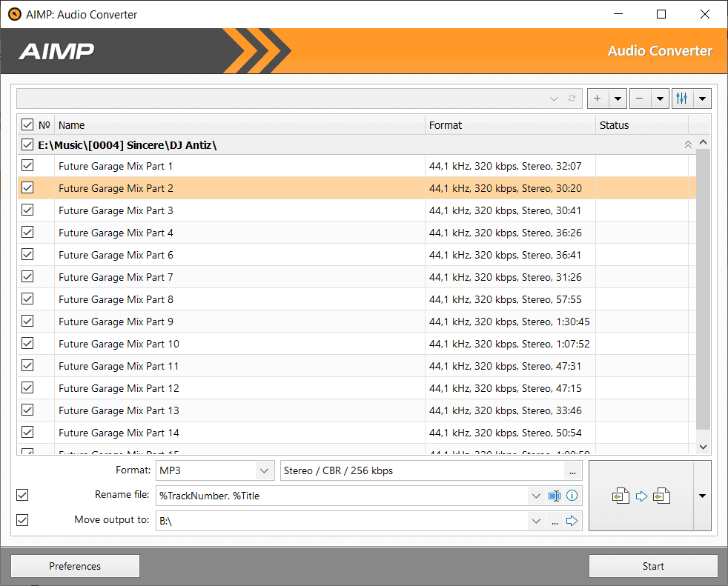Click the Preferences button

pos(75,566)
